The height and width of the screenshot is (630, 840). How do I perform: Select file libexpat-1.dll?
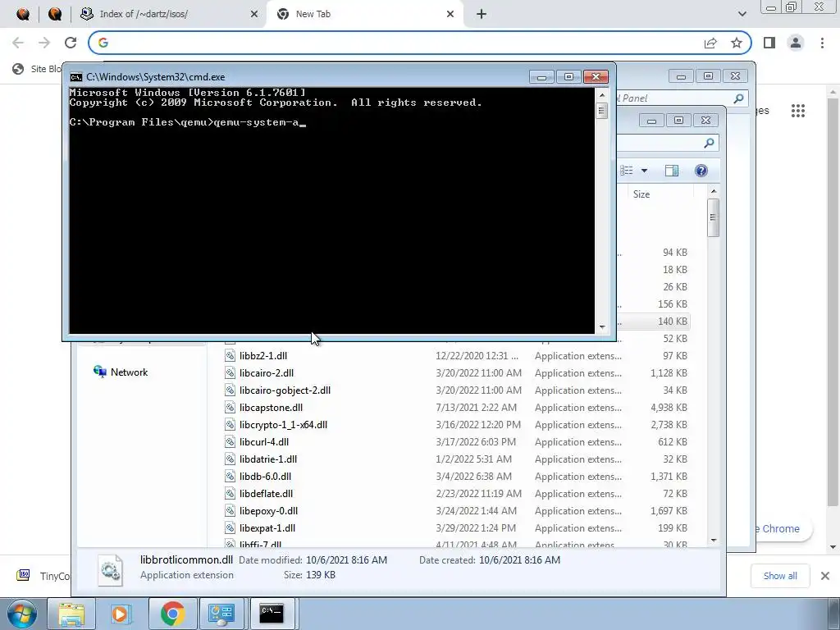267,527
